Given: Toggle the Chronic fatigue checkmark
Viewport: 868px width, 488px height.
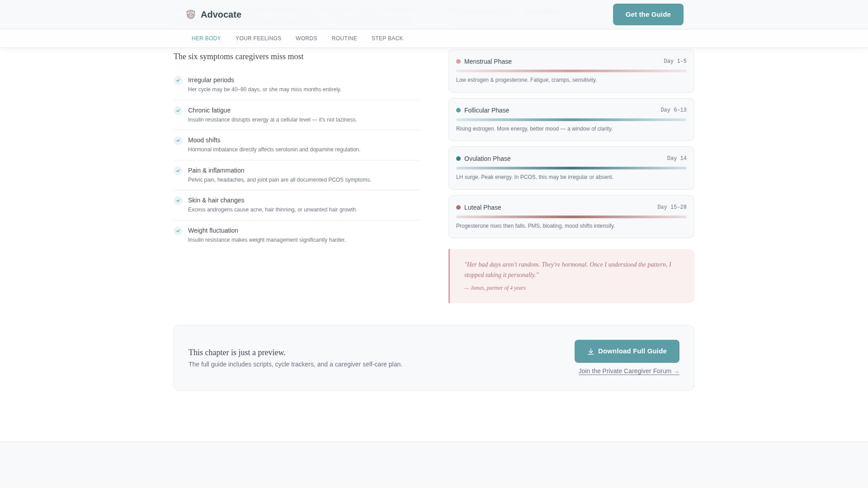Looking at the screenshot, I should (x=178, y=111).
